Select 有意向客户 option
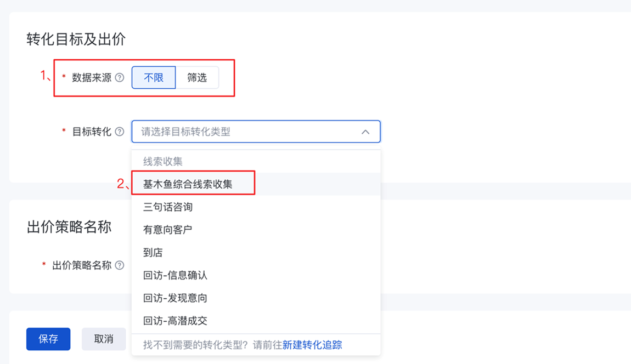This screenshot has height=364, width=631. click(x=168, y=230)
